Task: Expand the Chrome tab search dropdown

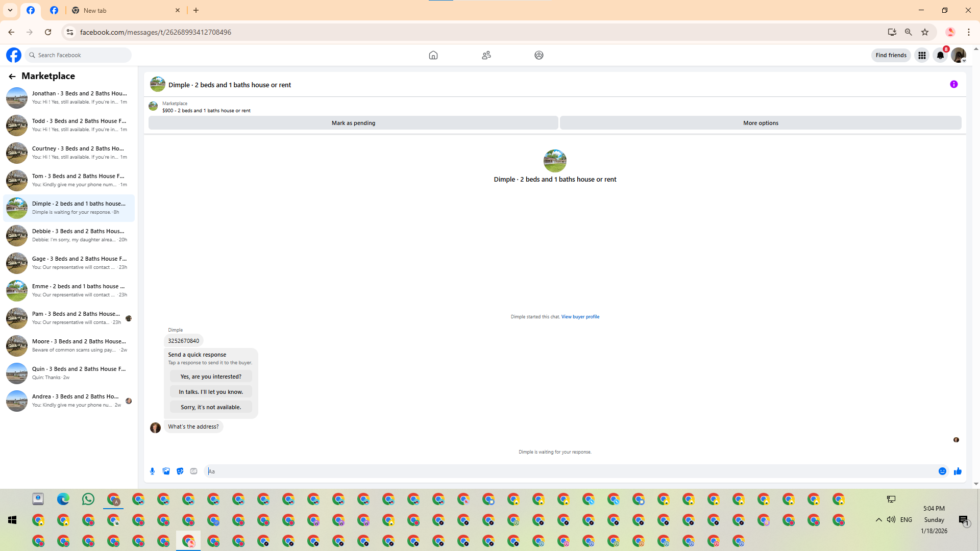Action: [10, 10]
